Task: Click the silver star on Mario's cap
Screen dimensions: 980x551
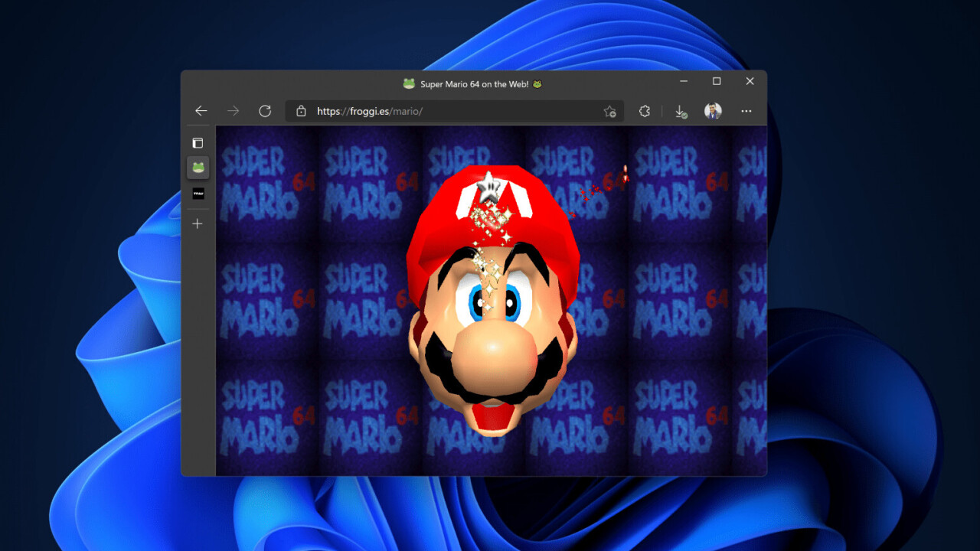Action: point(488,186)
